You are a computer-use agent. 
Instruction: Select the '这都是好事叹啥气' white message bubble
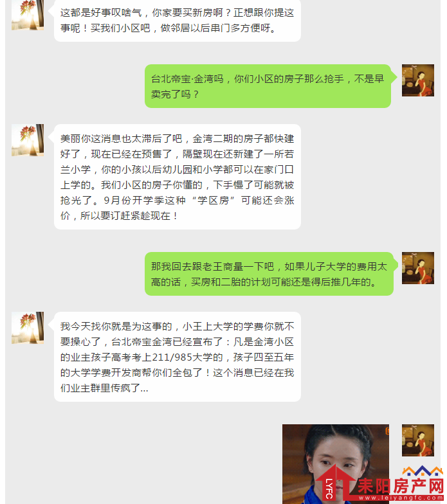point(178,21)
